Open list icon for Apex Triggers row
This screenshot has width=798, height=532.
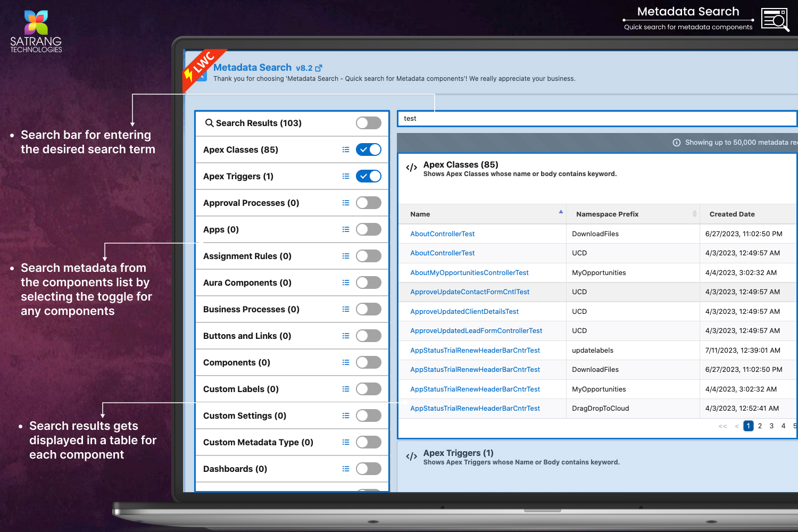pyautogui.click(x=346, y=176)
